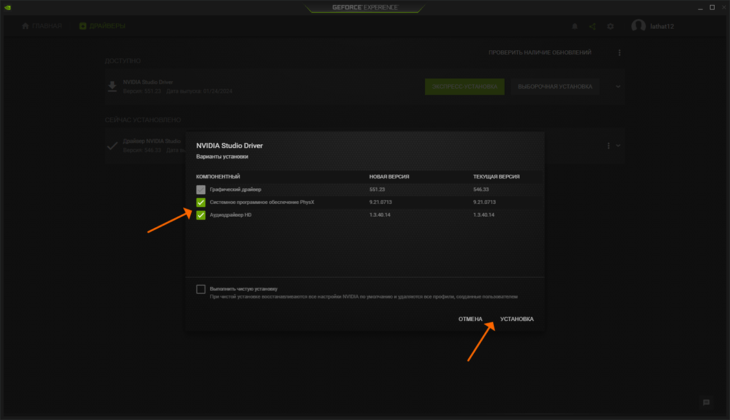Expand chevron of installed driver row
This screenshot has height=420, width=730.
point(618,146)
